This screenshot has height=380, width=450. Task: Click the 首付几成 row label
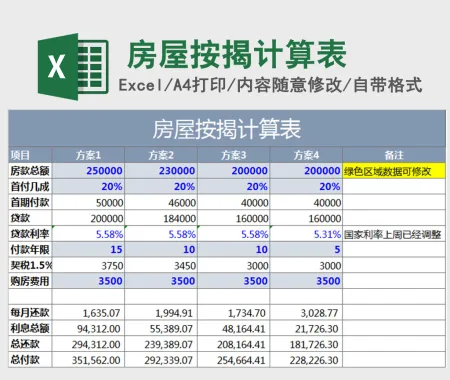[30, 186]
